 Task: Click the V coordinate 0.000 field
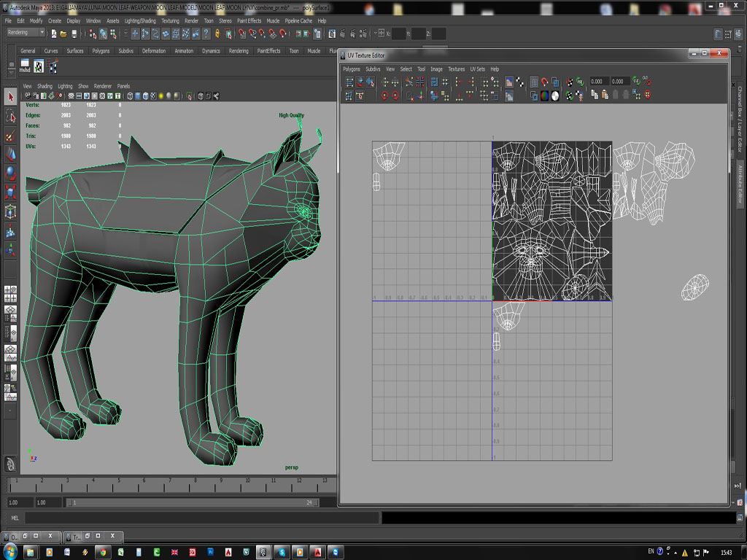click(620, 82)
